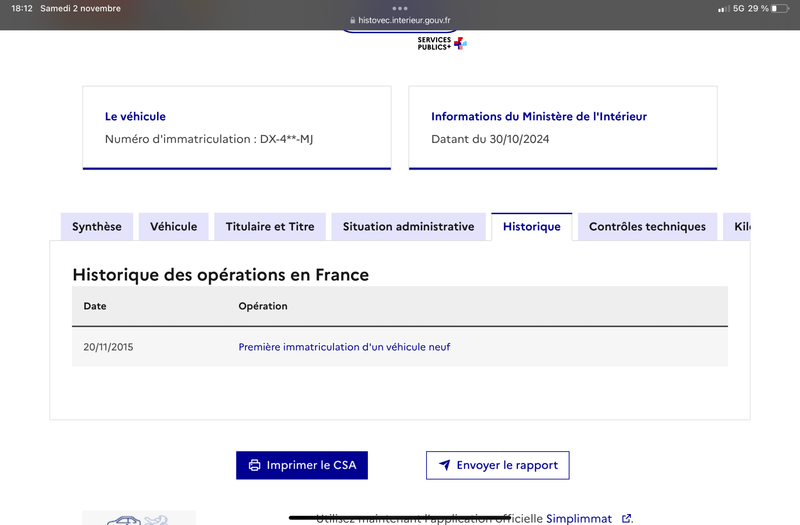Click the Opération column header
Image resolution: width=800 pixels, height=525 pixels.
(263, 306)
